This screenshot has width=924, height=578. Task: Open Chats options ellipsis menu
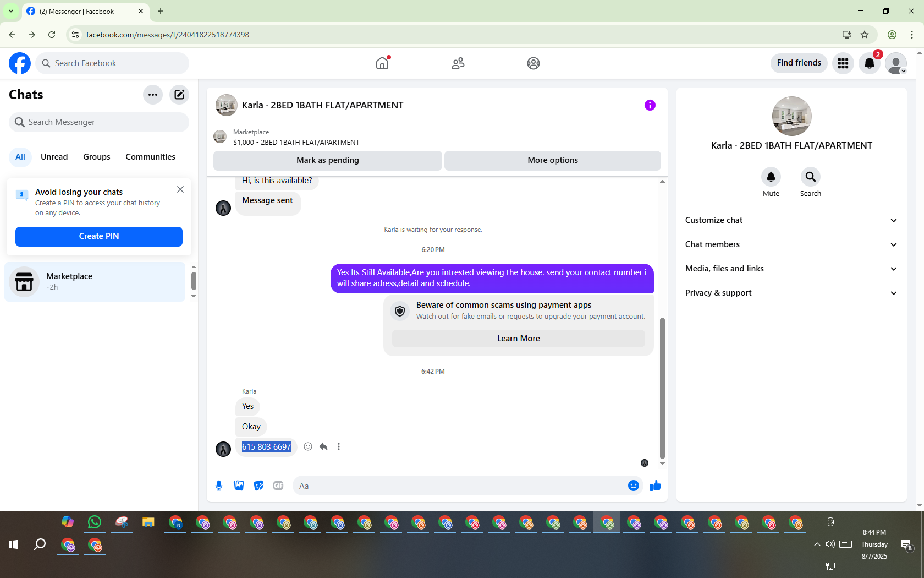(153, 95)
